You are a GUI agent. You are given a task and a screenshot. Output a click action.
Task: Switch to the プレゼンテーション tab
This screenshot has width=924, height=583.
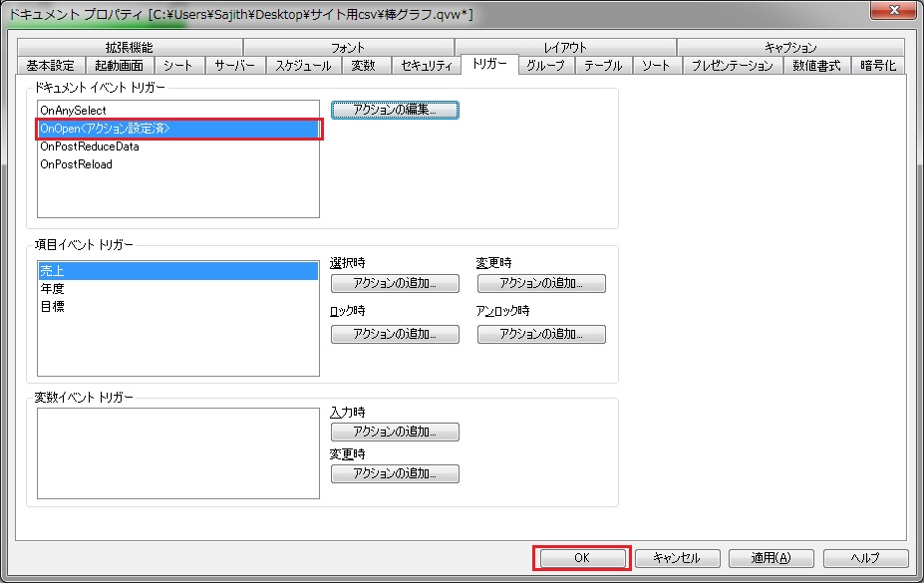(x=731, y=65)
